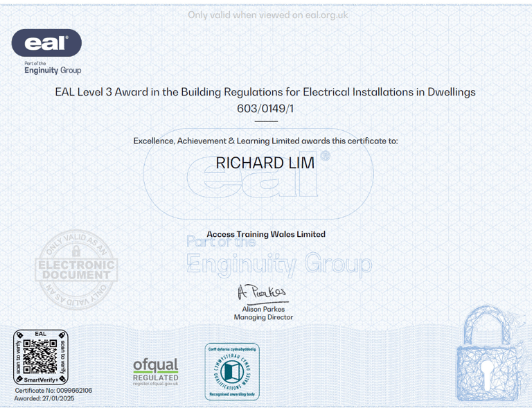Click the A Parkes handwritten signature
The image size is (532, 408).
263,294
